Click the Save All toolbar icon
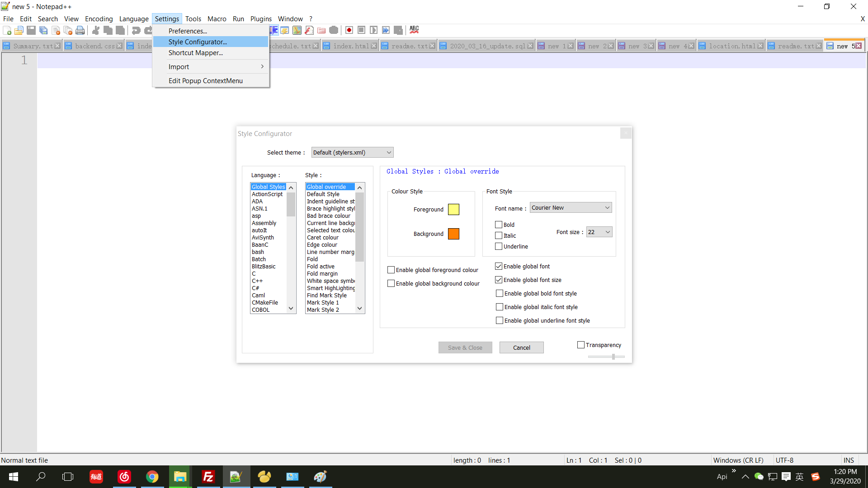The image size is (868, 488). (x=43, y=30)
